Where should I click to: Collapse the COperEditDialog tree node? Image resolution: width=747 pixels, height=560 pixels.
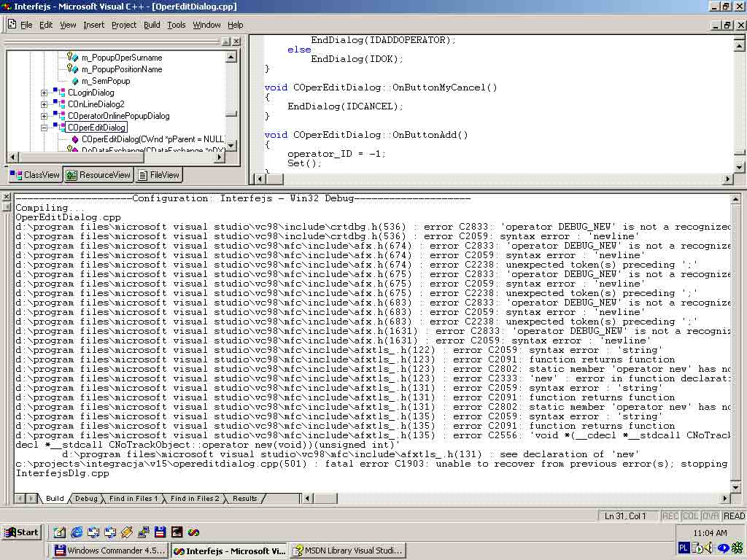click(44, 128)
